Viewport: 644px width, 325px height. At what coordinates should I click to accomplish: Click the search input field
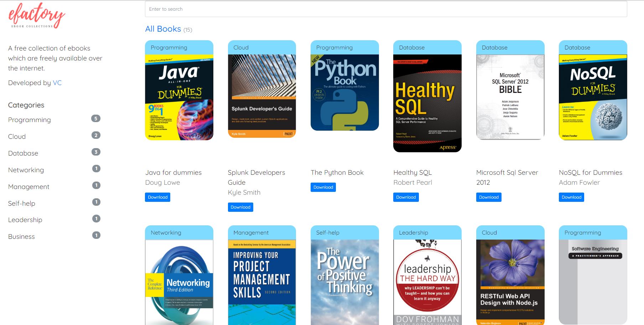click(385, 9)
